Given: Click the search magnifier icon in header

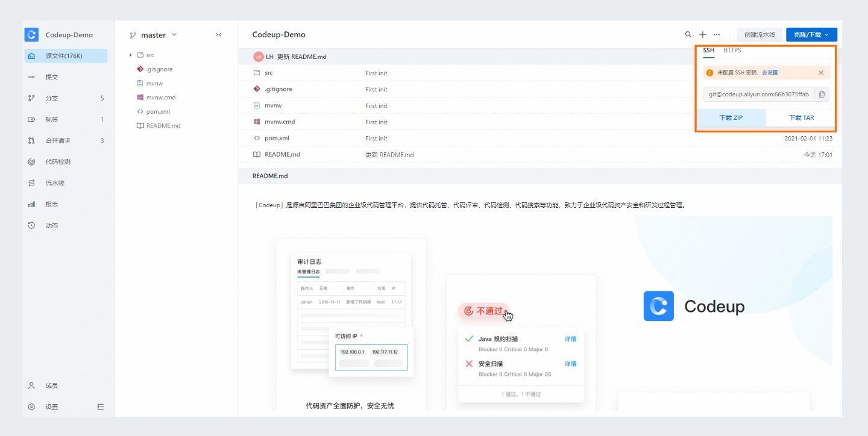Looking at the screenshot, I should click(x=688, y=35).
